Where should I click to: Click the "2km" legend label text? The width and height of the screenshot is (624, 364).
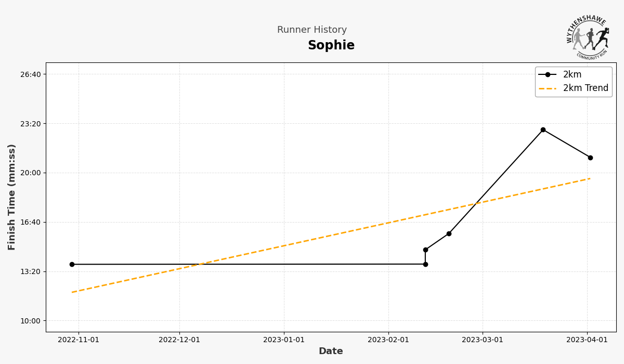[x=572, y=74]
